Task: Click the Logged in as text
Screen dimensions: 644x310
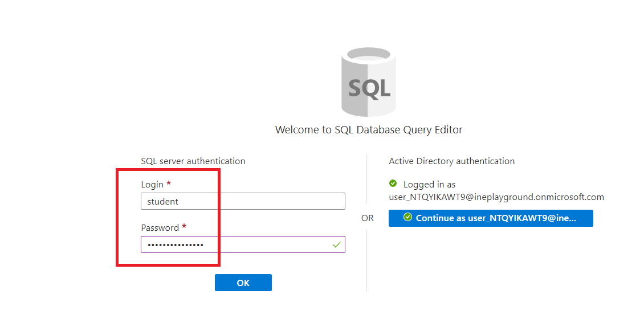Action: (429, 185)
